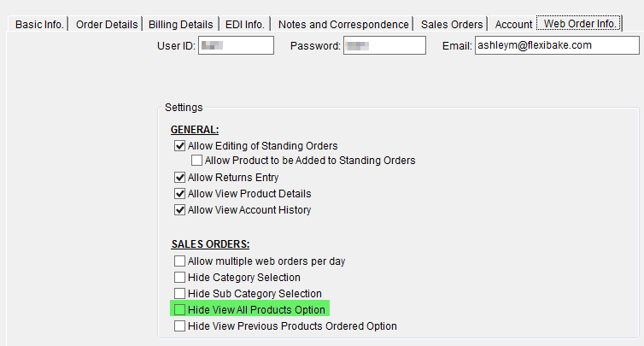Uncheck Allow View Account History
Screen dimensions: 644x346
coord(179,210)
